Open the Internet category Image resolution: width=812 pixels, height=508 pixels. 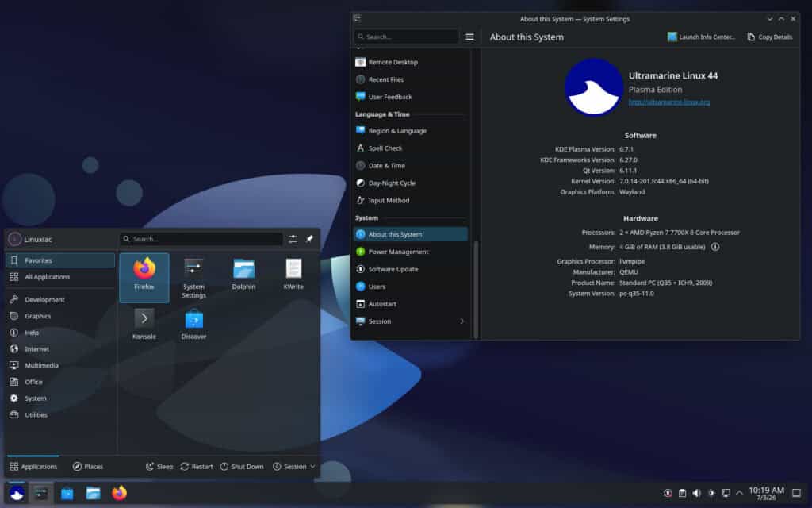coord(60,349)
